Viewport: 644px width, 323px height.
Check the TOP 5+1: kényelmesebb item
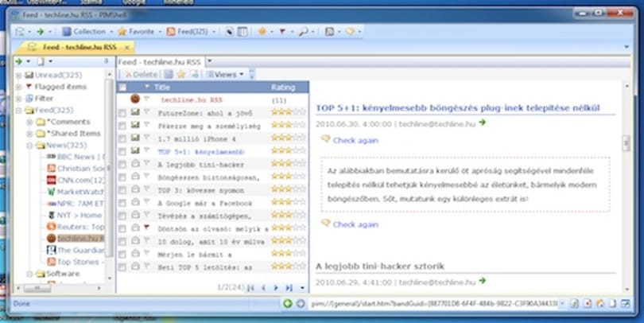pos(122,152)
